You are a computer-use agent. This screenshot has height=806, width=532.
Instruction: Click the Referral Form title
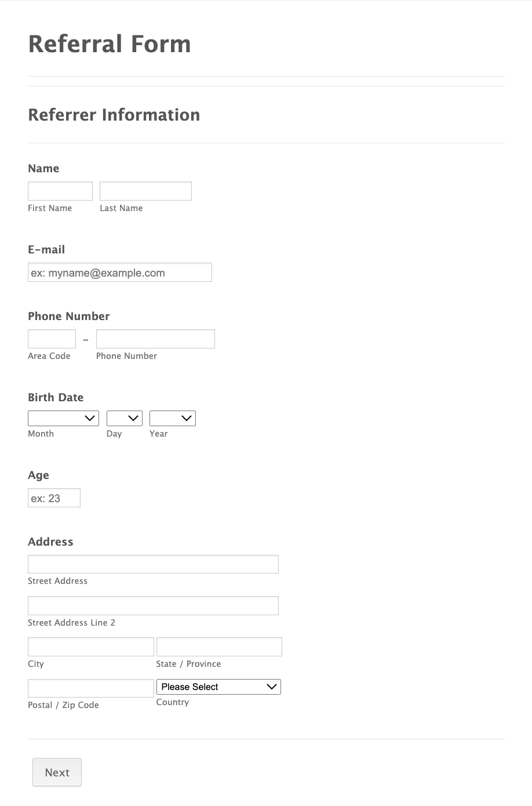[110, 44]
